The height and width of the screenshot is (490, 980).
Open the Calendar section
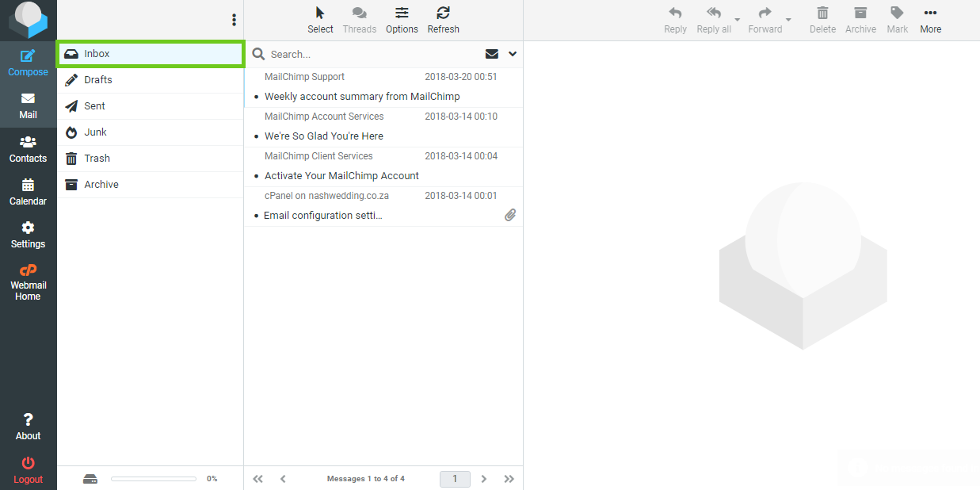click(28, 186)
